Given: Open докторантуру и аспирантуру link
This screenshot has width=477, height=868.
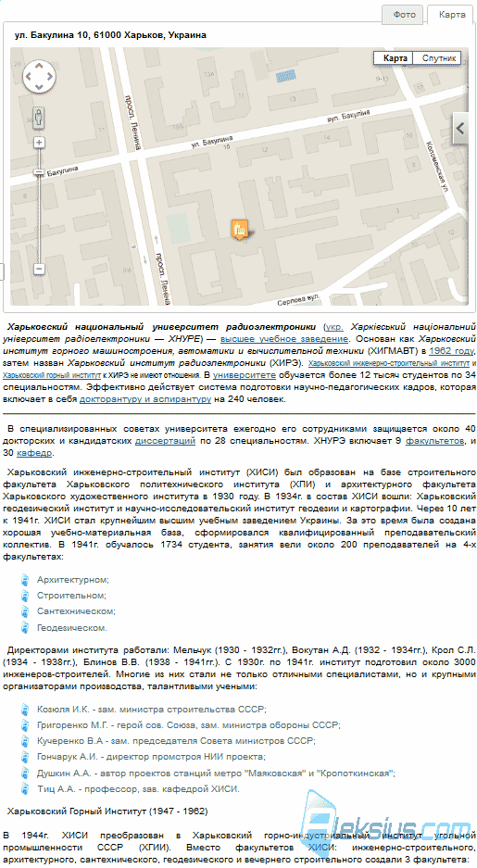Looking at the screenshot, I should click(145, 399).
